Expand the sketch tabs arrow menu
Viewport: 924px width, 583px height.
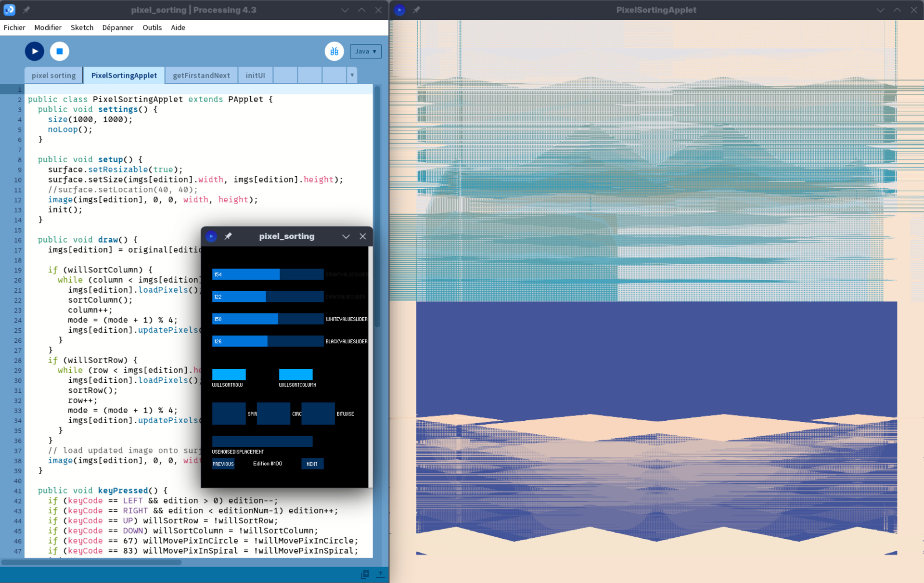tap(352, 75)
